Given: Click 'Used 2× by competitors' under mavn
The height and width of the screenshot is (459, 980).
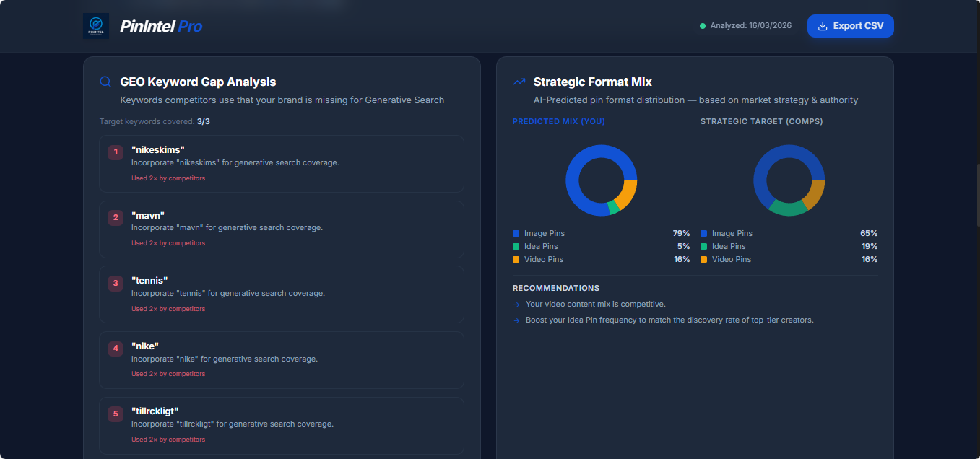Looking at the screenshot, I should [168, 243].
